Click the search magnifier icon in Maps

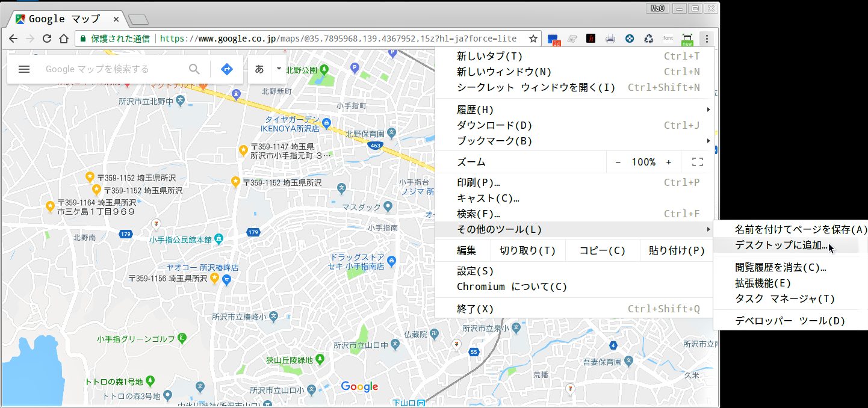tap(194, 69)
